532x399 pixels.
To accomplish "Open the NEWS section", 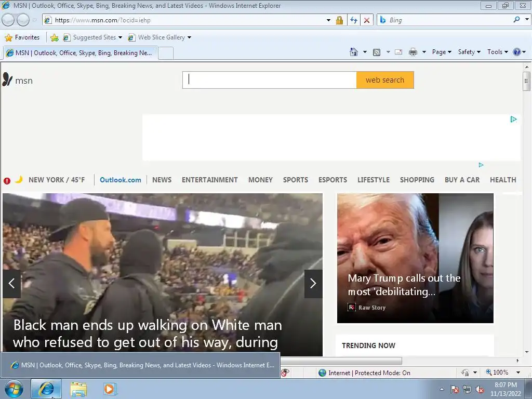I will [162, 180].
